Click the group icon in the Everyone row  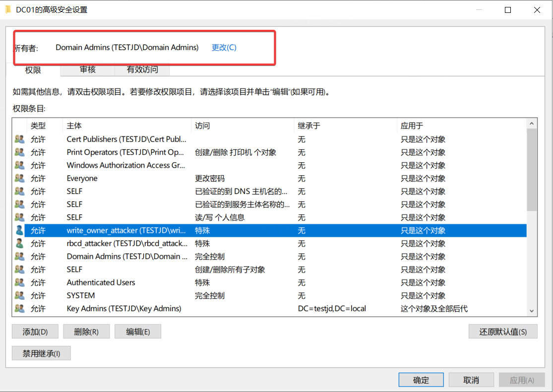pos(19,178)
